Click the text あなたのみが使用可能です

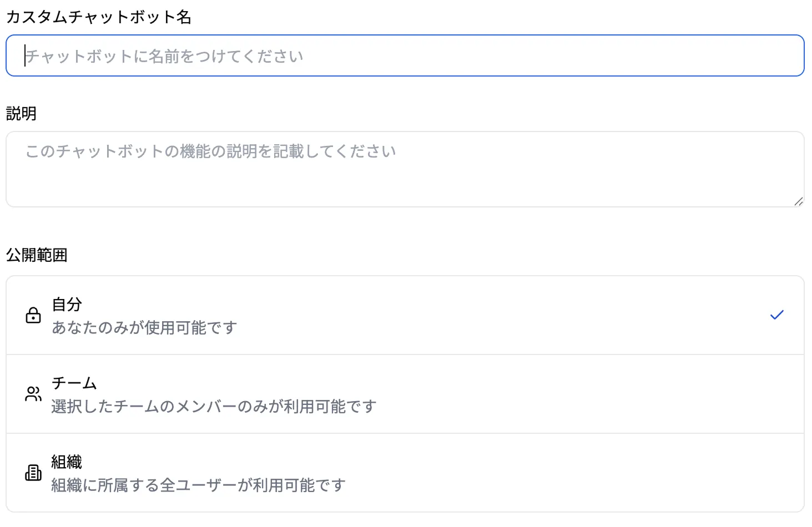144,328
